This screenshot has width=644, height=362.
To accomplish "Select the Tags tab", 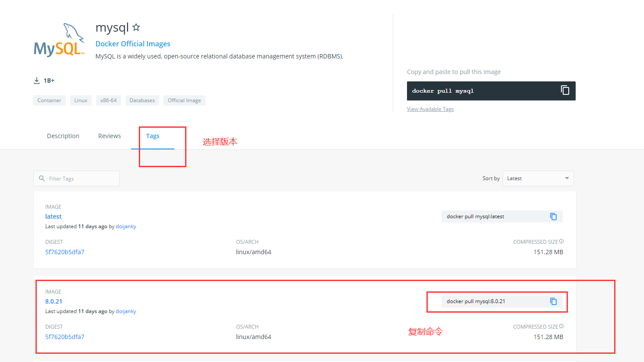I will pos(153,136).
